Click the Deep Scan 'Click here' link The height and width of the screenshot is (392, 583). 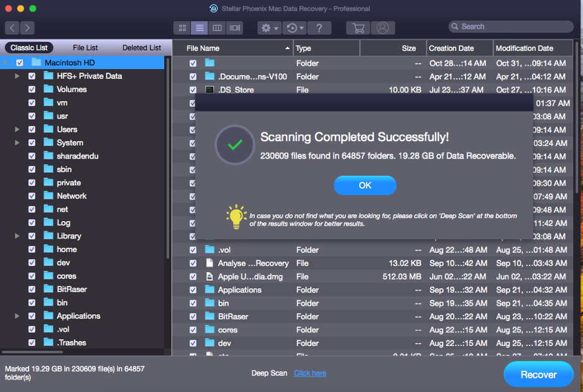(310, 373)
